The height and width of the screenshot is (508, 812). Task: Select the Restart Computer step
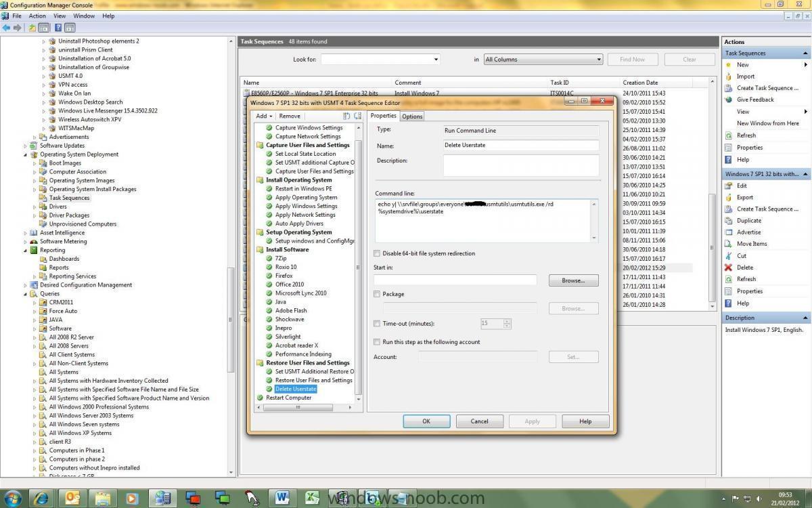click(x=288, y=398)
